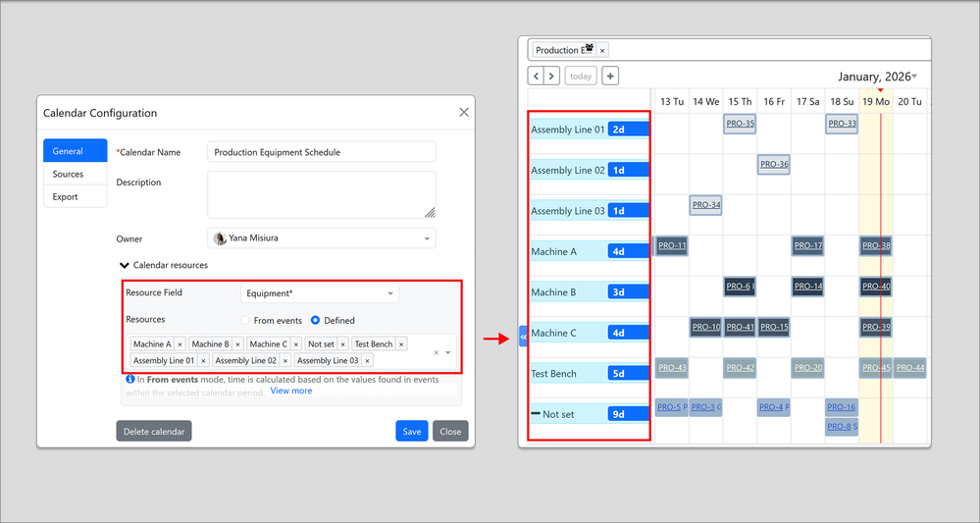Open event PRO-34 on Assembly Line 03
The width and height of the screenshot is (980, 523).
point(706,205)
